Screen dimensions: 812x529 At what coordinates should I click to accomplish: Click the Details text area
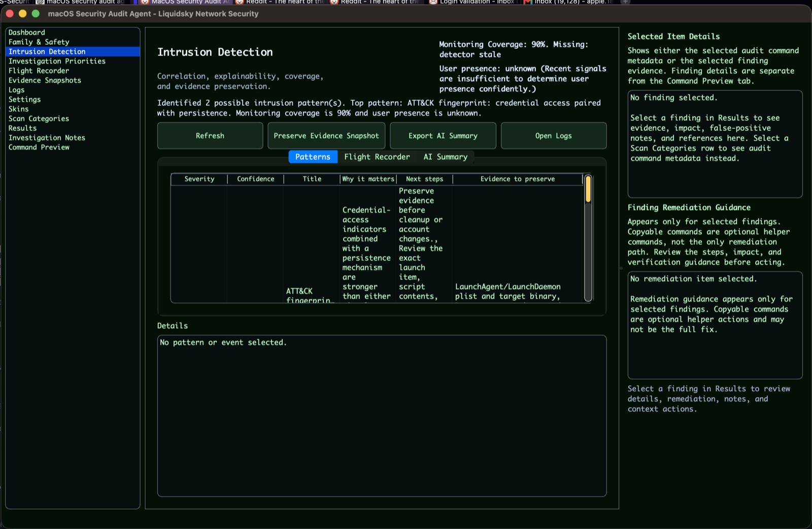[x=382, y=415]
